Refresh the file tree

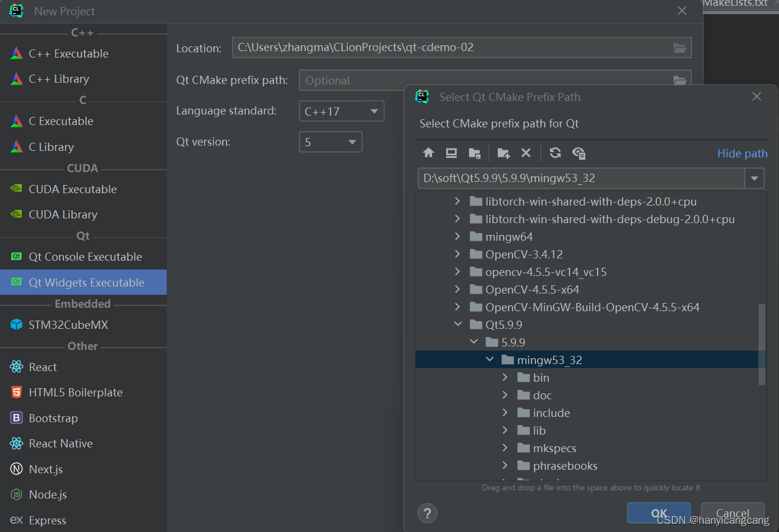pos(555,153)
